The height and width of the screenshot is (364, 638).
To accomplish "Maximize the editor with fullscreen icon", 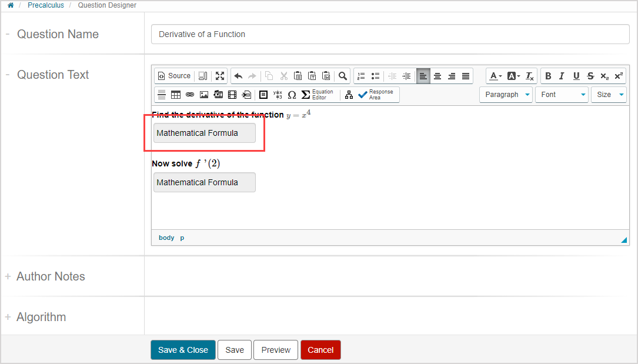I will [220, 76].
